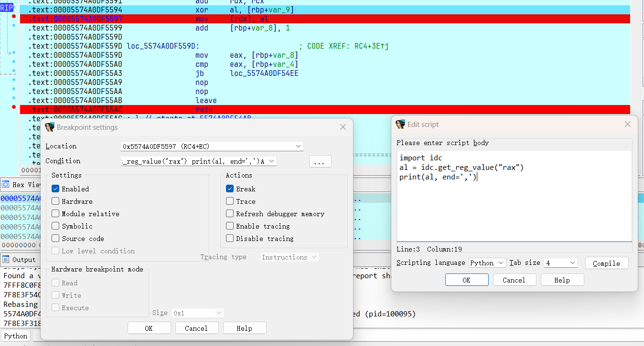Viewport: 644px width, 346px height.
Task: Close the Edit script dialog
Action: click(x=627, y=125)
